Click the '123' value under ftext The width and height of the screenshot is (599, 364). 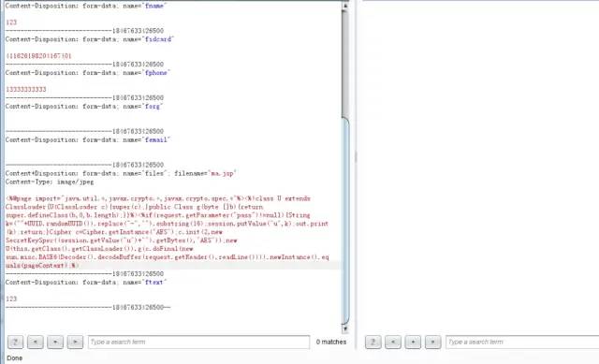[11, 298]
